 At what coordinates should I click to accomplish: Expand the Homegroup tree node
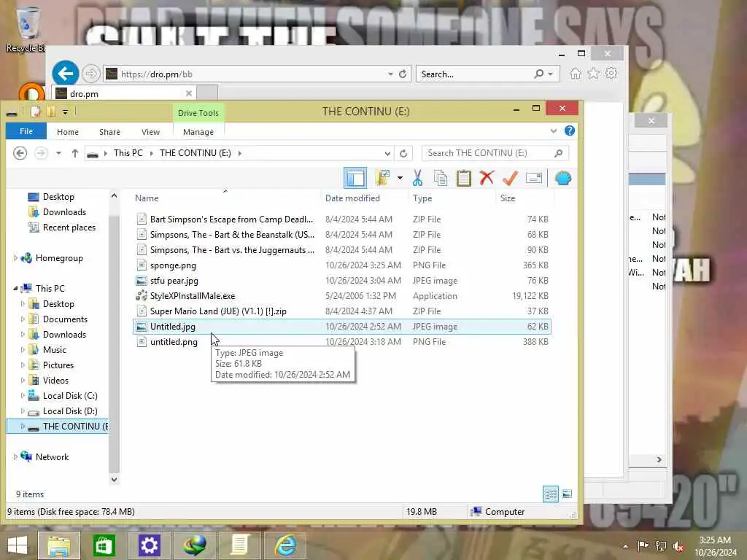15,258
